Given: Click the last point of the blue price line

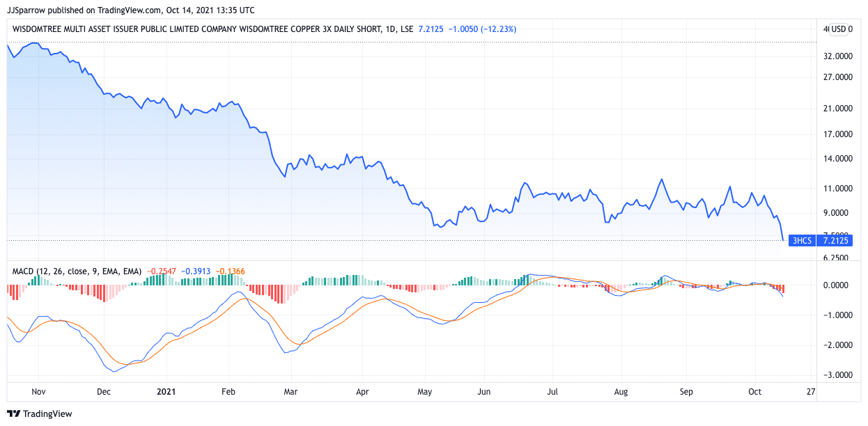Looking at the screenshot, I should [784, 241].
